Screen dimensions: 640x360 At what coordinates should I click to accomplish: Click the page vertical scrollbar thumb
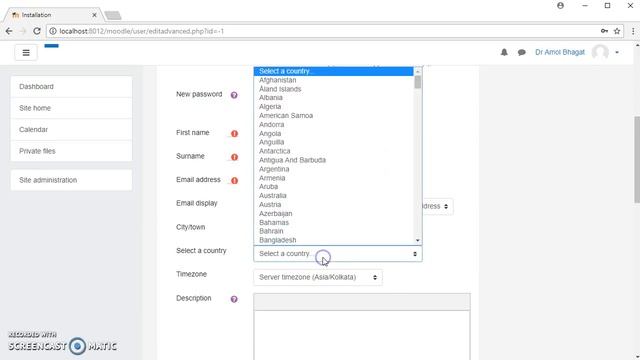click(637, 159)
